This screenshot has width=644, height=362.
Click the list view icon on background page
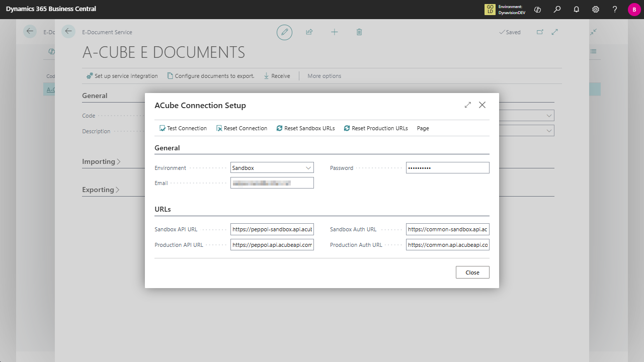pyautogui.click(x=594, y=51)
